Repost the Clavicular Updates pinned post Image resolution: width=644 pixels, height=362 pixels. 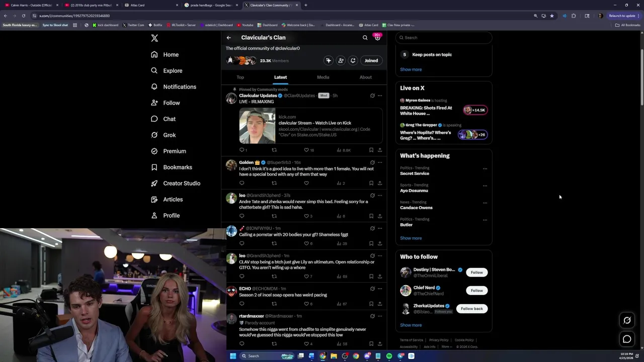click(x=274, y=150)
